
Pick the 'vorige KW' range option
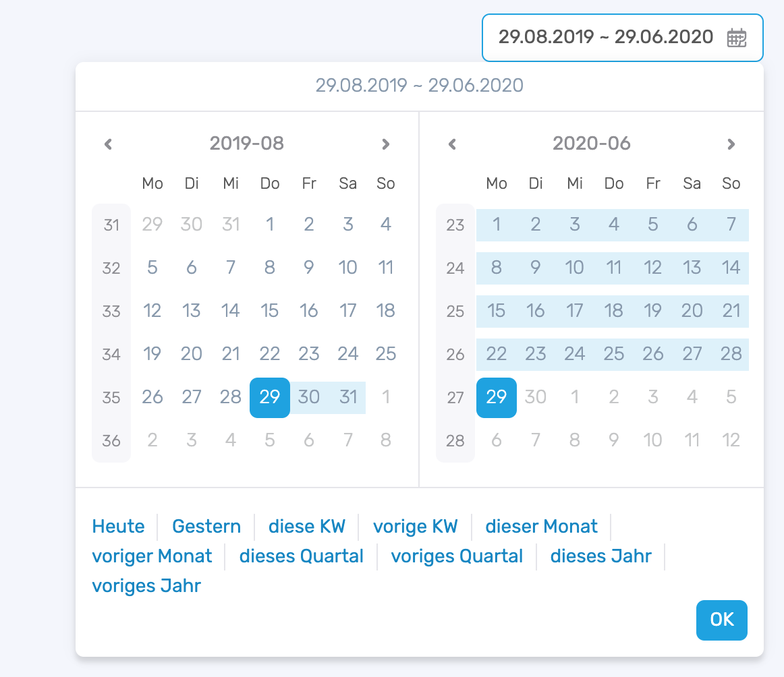tap(415, 526)
